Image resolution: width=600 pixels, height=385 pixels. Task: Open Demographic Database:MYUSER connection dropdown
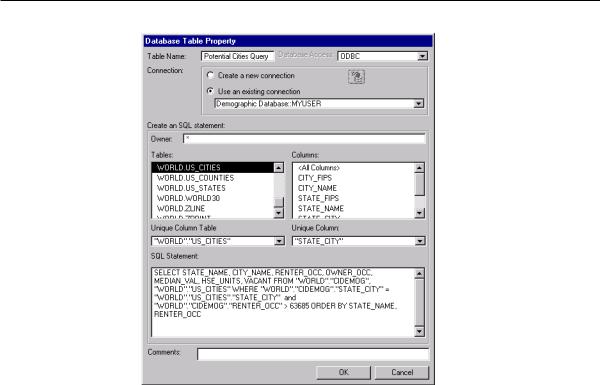[419, 104]
